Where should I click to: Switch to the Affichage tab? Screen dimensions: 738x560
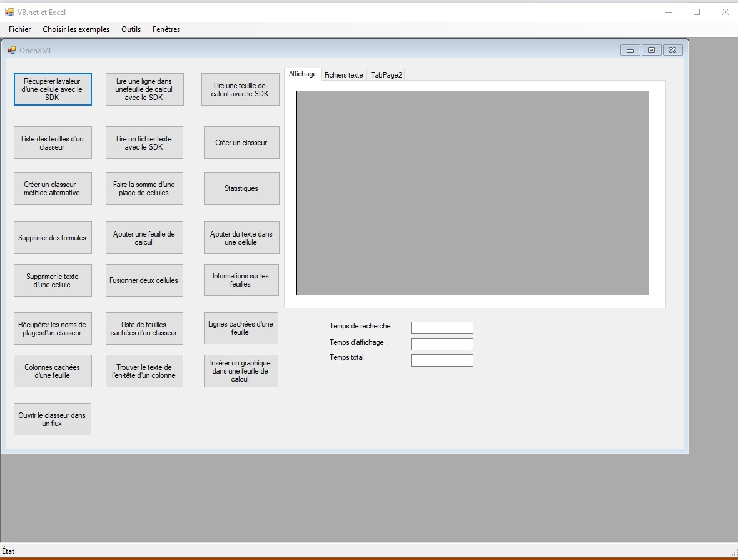(x=303, y=74)
